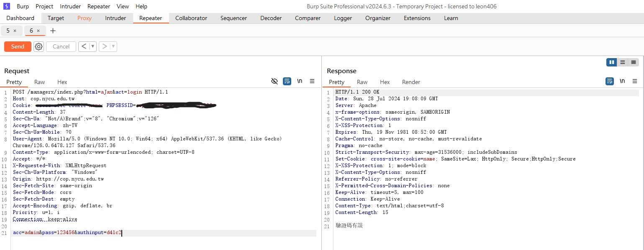Click HTTP/1.1 200 OK status line
The image size is (644, 250).
(357, 92)
